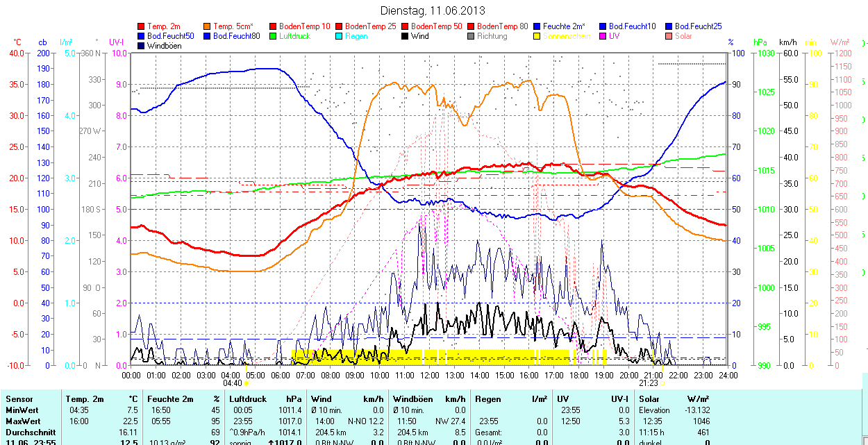Click the sunset icon at 21:23

tap(662, 383)
